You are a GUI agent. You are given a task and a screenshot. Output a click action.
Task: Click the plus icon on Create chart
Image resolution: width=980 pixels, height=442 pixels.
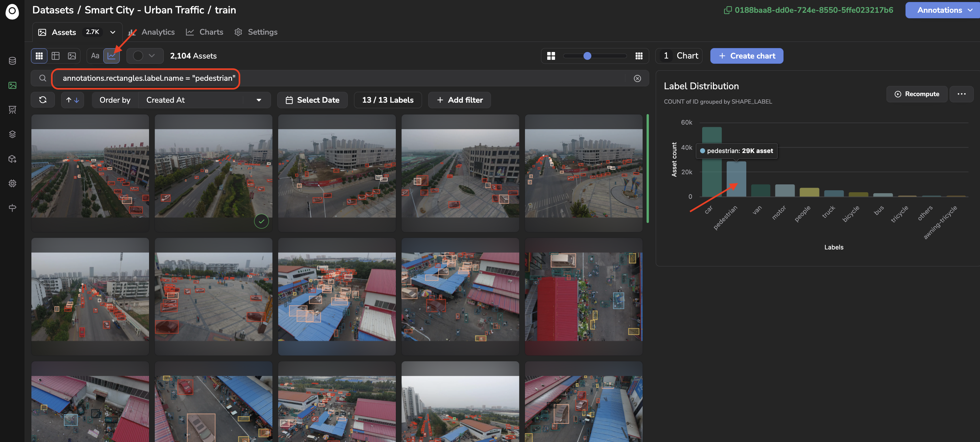[x=722, y=56]
